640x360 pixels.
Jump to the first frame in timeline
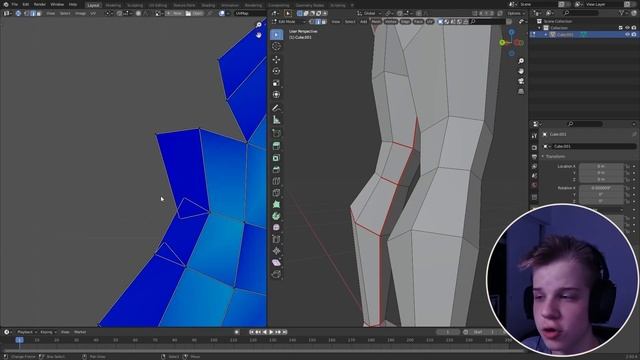pyautogui.click(x=251, y=332)
